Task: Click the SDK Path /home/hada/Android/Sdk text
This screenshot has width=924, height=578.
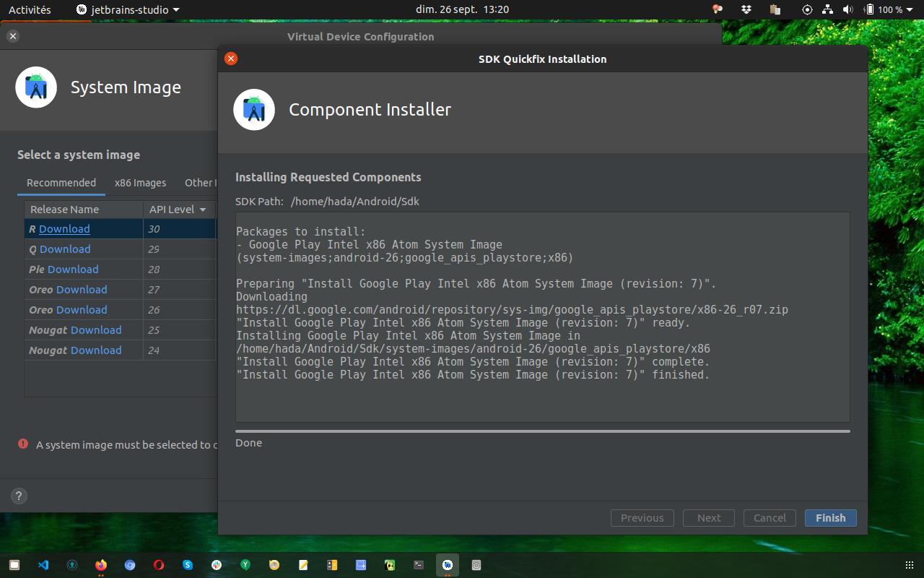Action: (354, 202)
